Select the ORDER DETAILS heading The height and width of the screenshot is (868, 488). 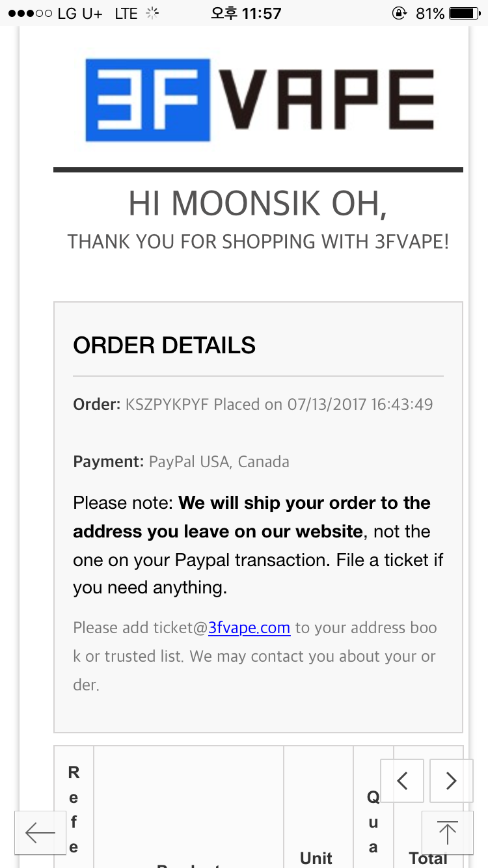pyautogui.click(x=165, y=346)
